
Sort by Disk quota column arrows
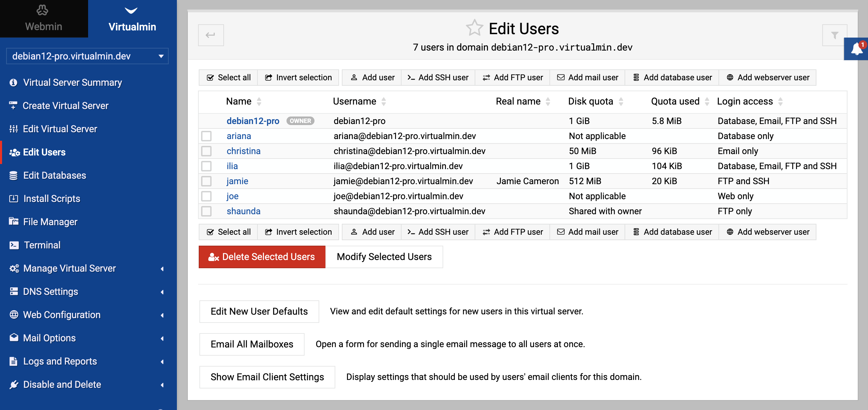[x=621, y=101]
